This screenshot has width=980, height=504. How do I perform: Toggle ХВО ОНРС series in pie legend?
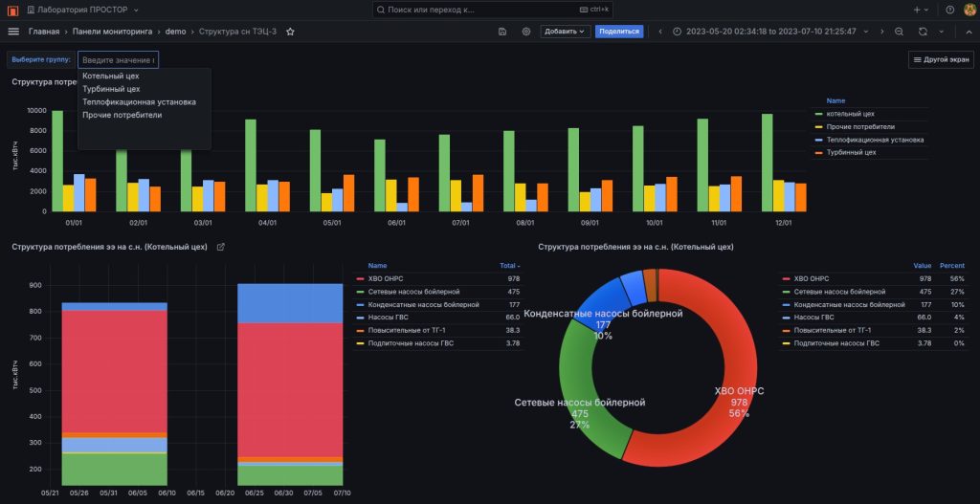(x=812, y=278)
